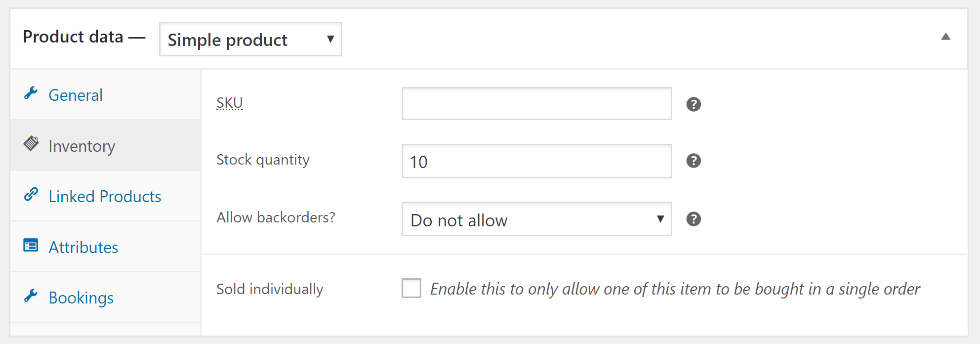Click the Stock quantity input field
980x344 pixels.
click(536, 161)
